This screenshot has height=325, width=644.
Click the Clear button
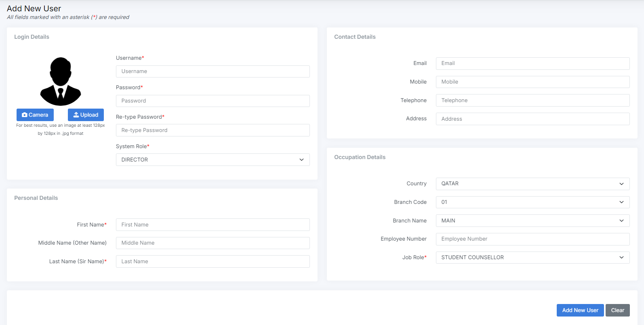pos(617,310)
